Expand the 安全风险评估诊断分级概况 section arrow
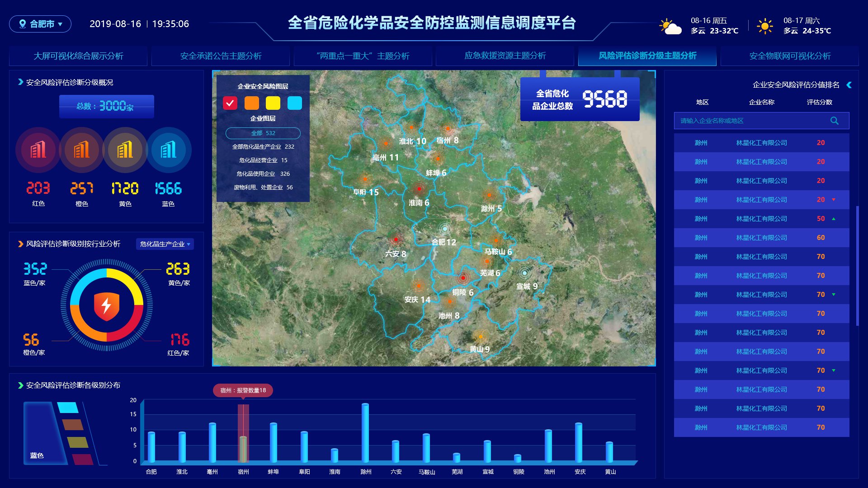 [20, 82]
